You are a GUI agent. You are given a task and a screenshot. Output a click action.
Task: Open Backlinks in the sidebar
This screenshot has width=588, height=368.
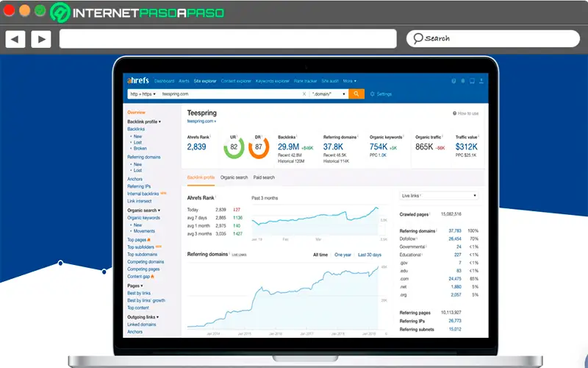tap(136, 130)
